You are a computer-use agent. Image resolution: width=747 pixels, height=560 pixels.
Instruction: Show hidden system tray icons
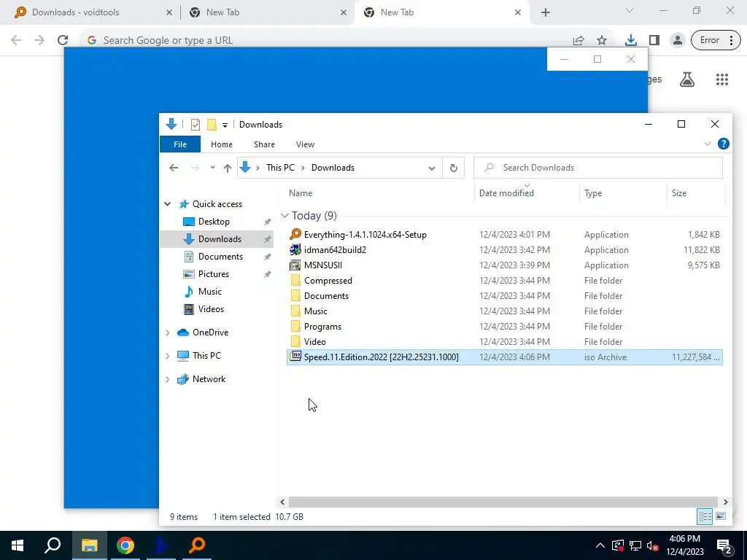coord(600,545)
